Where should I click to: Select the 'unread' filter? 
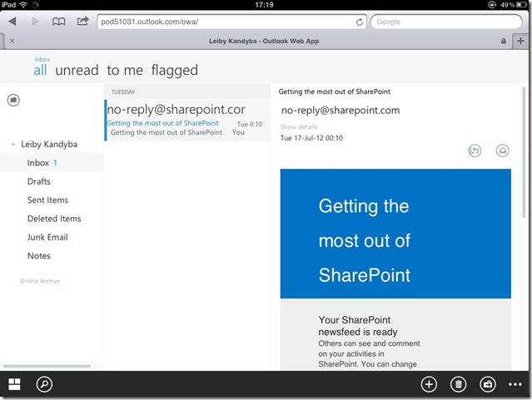pyautogui.click(x=77, y=70)
